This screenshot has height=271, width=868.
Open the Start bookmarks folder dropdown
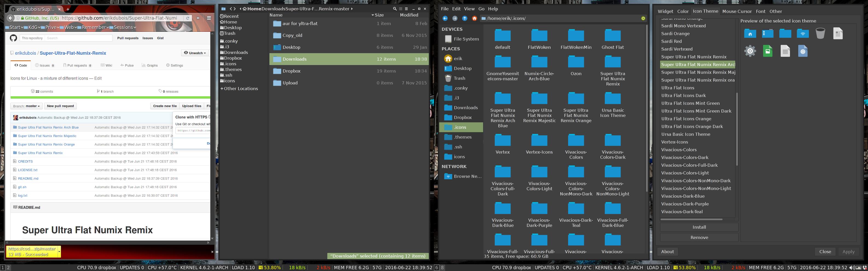pyautogui.click(x=15, y=27)
